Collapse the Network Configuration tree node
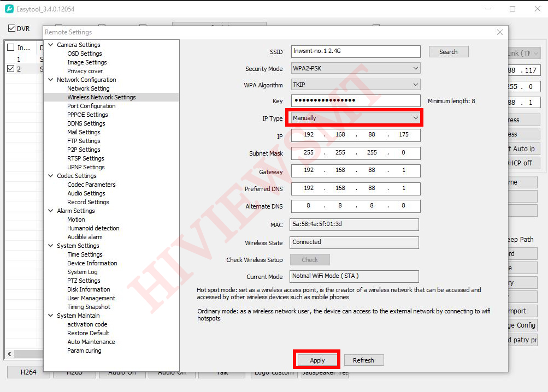Viewport: 548px width, 392px height. click(51, 80)
